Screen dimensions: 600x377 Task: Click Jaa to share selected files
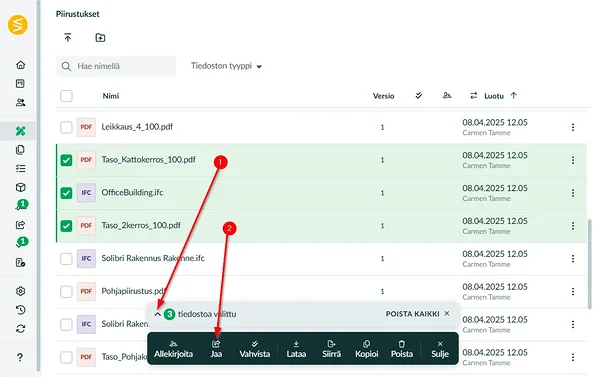[216, 349]
